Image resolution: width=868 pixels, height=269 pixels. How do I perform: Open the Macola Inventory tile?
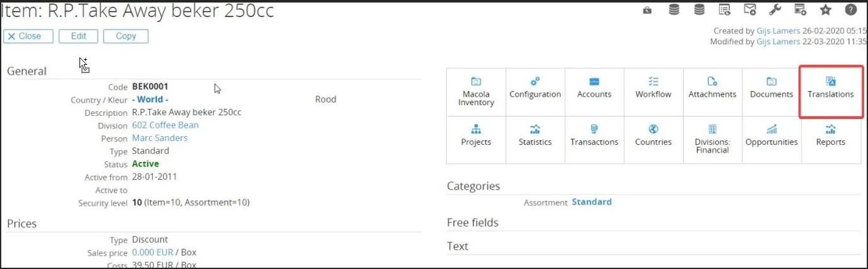(x=476, y=93)
